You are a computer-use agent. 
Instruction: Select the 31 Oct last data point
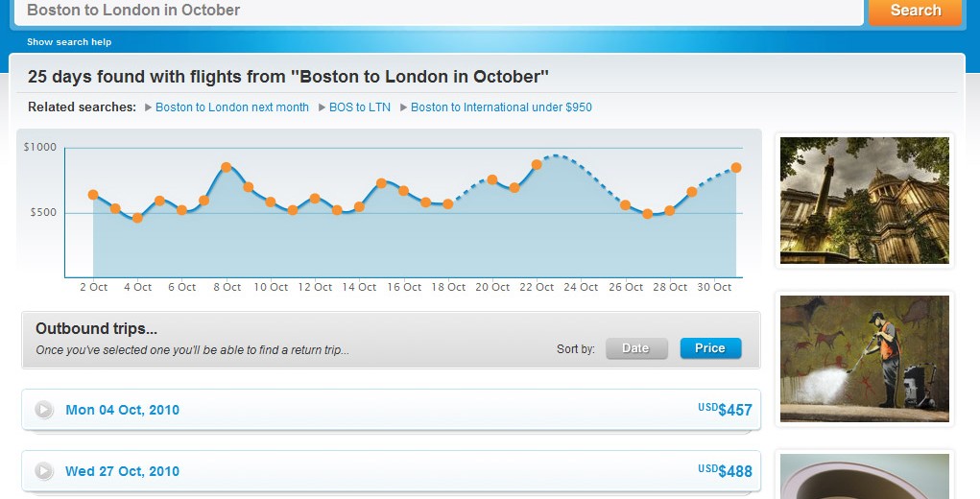point(736,168)
